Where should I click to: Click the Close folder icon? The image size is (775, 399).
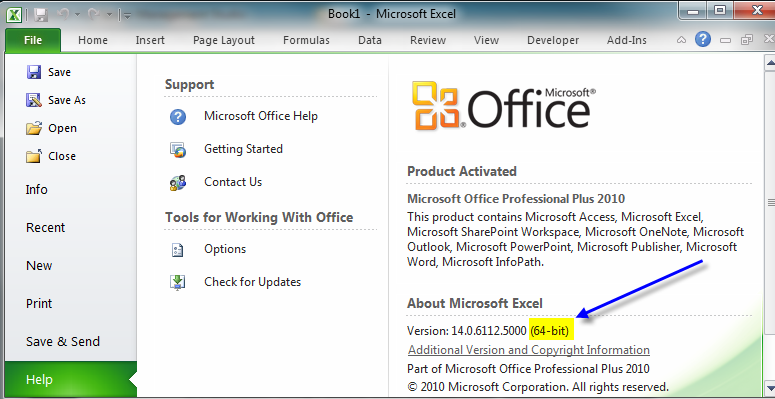34,156
